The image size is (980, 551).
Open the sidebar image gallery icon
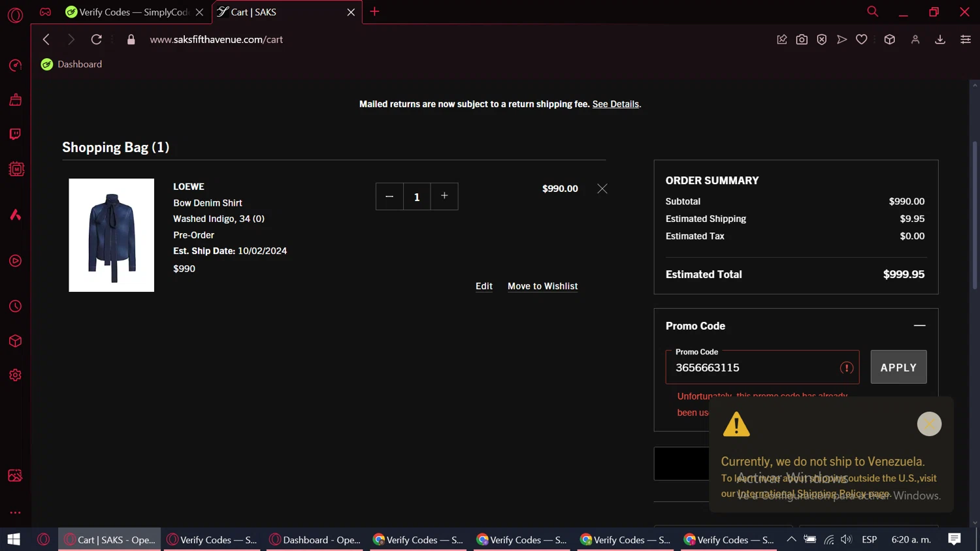[x=15, y=475]
